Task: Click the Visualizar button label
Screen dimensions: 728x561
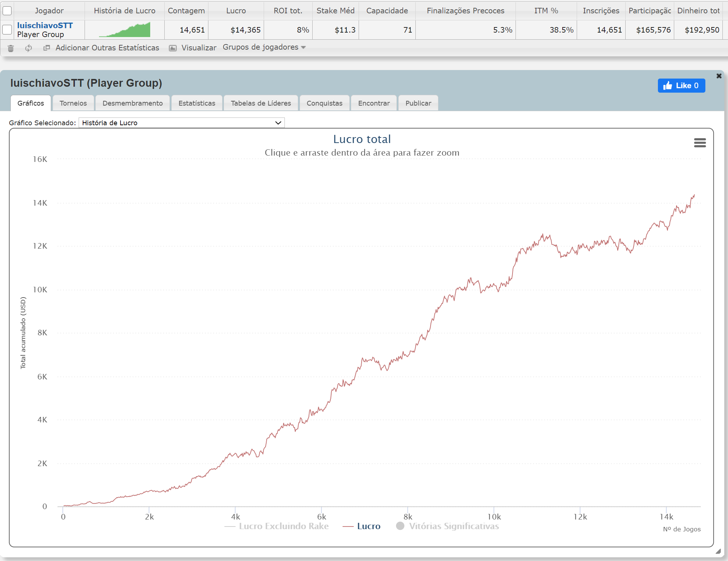Action: click(199, 48)
